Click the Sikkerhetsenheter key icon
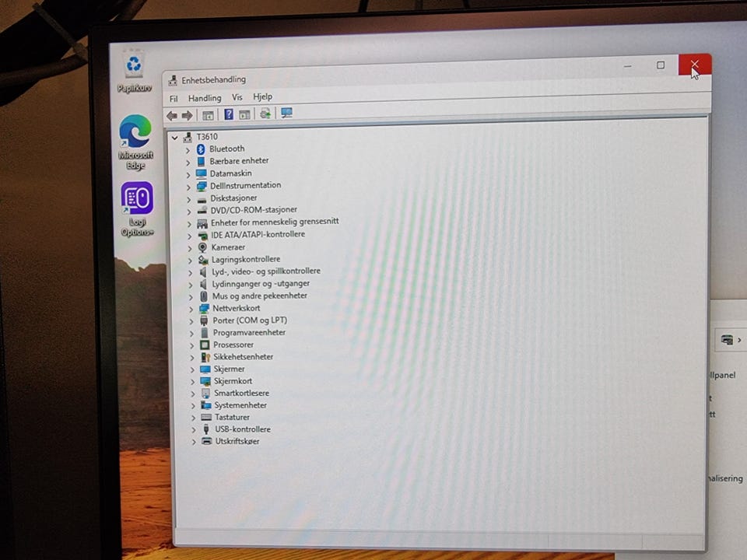This screenshot has height=560, width=747. pyautogui.click(x=205, y=357)
